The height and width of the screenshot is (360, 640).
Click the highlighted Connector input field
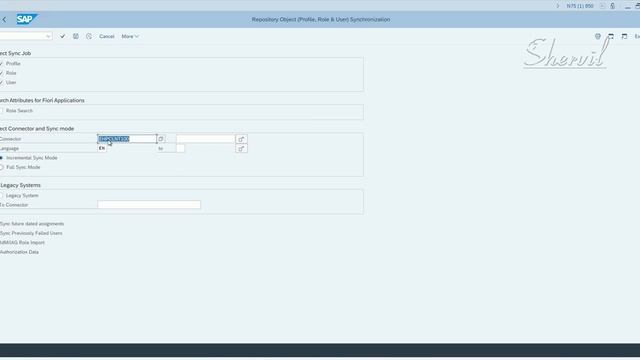coord(127,139)
